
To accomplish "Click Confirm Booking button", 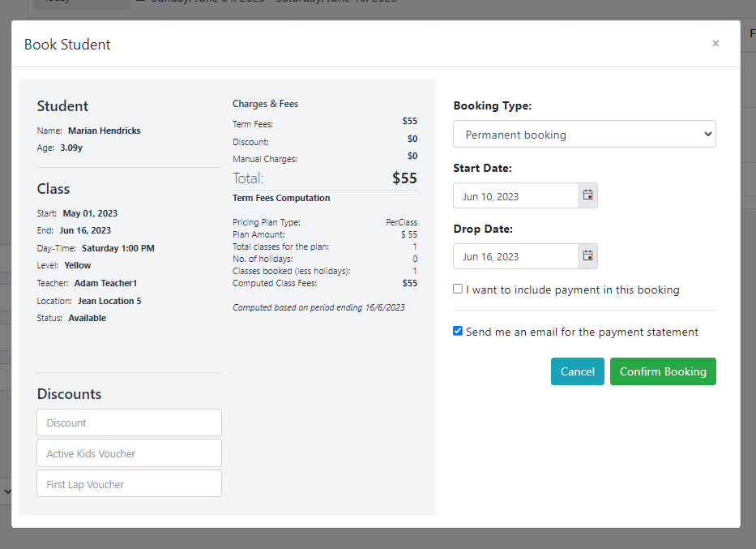I will click(x=663, y=371).
